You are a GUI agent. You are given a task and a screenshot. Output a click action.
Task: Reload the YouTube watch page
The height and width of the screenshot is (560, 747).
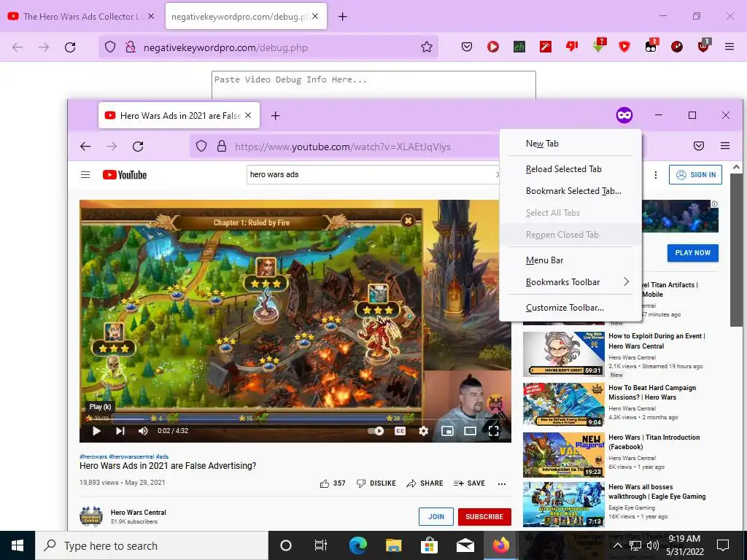pos(138,146)
